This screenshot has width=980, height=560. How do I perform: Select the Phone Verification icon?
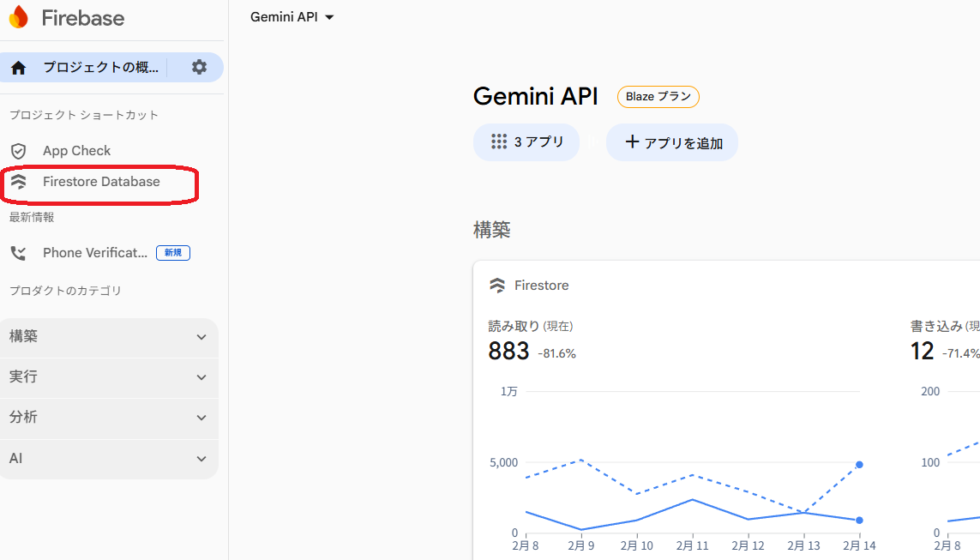click(19, 251)
